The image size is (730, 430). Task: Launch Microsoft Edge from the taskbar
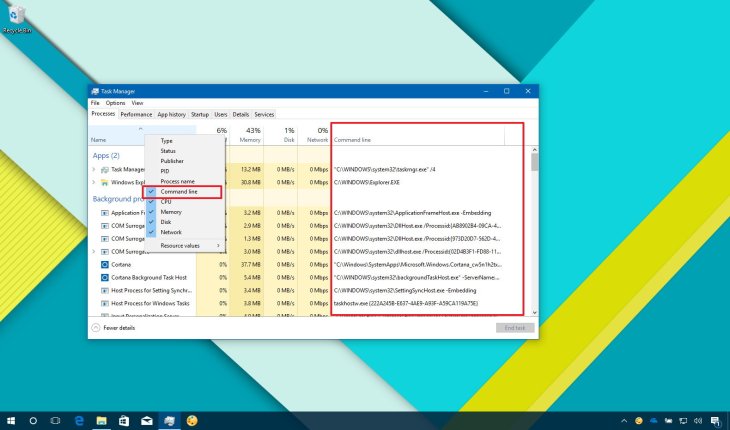click(x=79, y=421)
